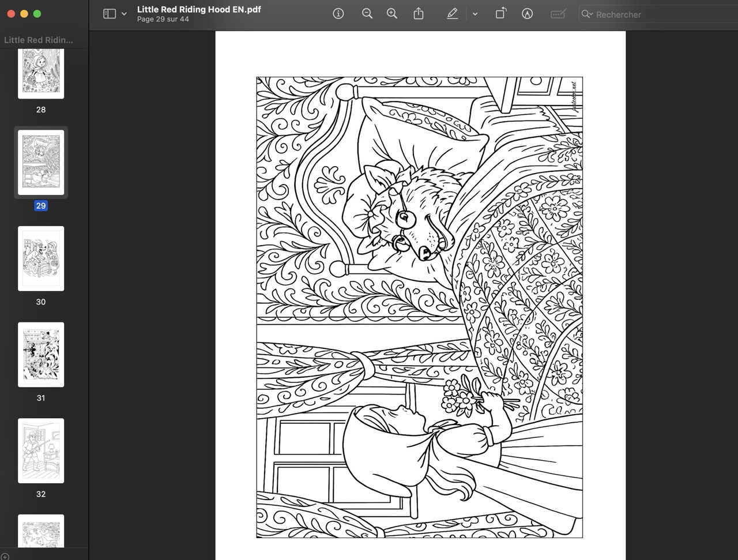The image size is (738, 560).
Task: Open the highlight color dropdown arrow
Action: pos(475,14)
